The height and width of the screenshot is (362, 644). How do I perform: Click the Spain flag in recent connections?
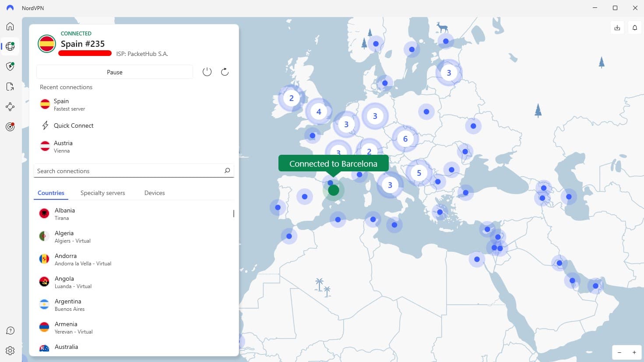(x=45, y=104)
